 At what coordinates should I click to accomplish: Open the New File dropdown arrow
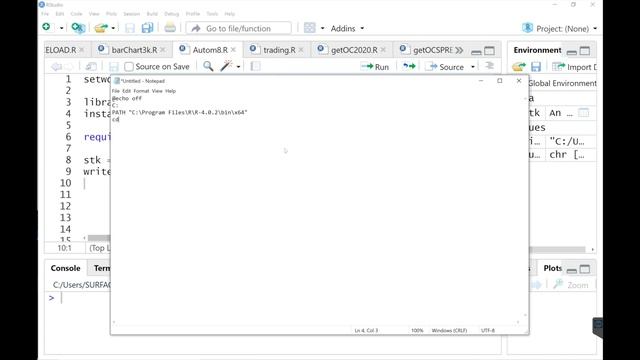tap(62, 28)
